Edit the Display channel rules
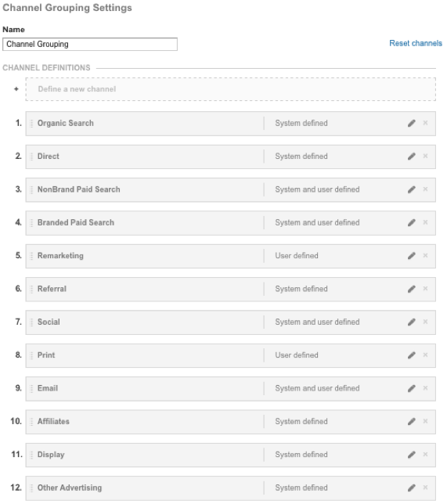Viewport: 447px width, 504px height. pyautogui.click(x=411, y=455)
